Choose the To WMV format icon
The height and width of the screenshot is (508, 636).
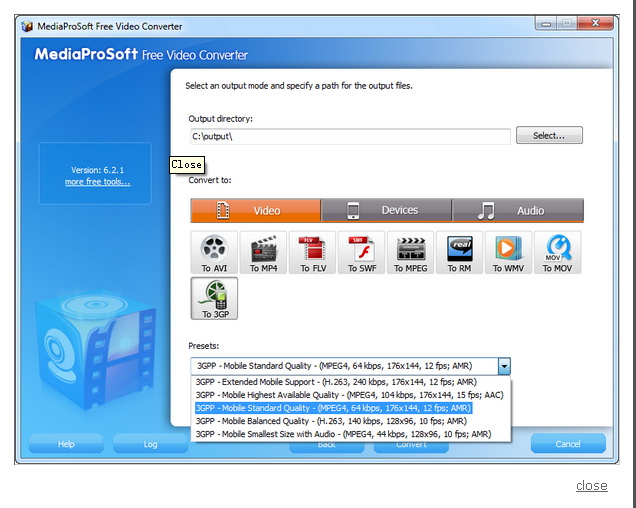click(x=509, y=252)
